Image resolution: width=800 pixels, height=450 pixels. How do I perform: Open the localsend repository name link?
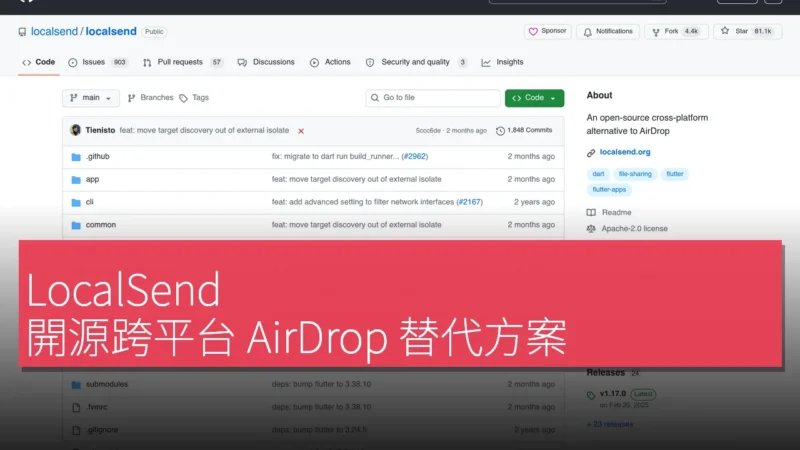point(111,31)
